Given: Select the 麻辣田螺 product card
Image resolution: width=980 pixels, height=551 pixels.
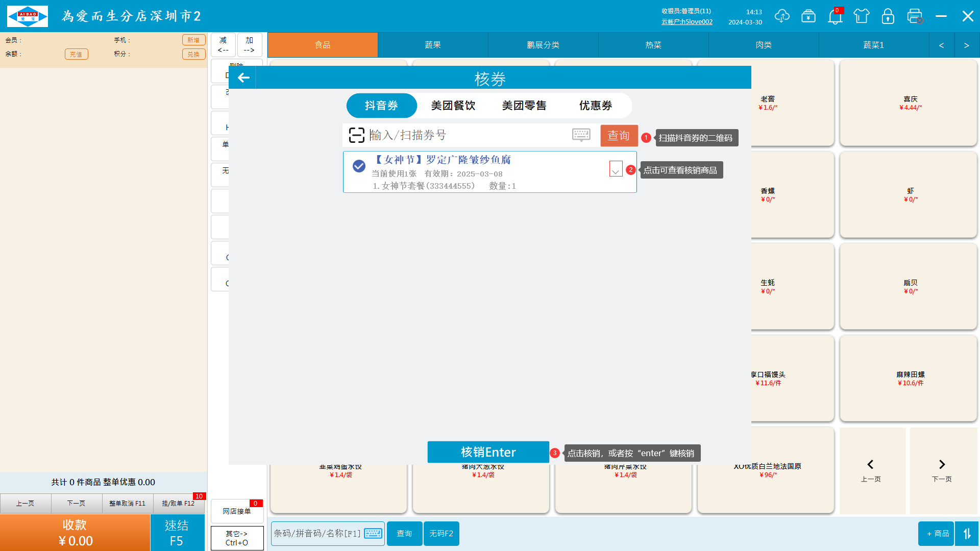Looking at the screenshot, I should tap(909, 378).
